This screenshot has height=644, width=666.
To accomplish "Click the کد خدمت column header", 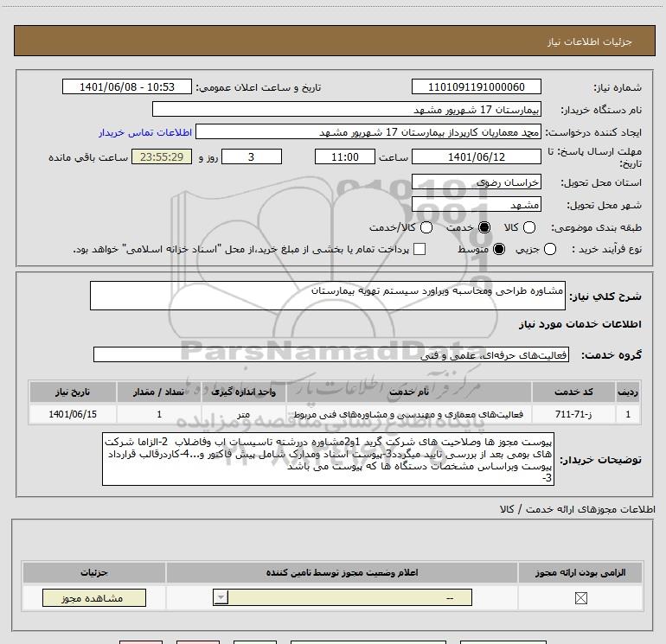I will (573, 392).
